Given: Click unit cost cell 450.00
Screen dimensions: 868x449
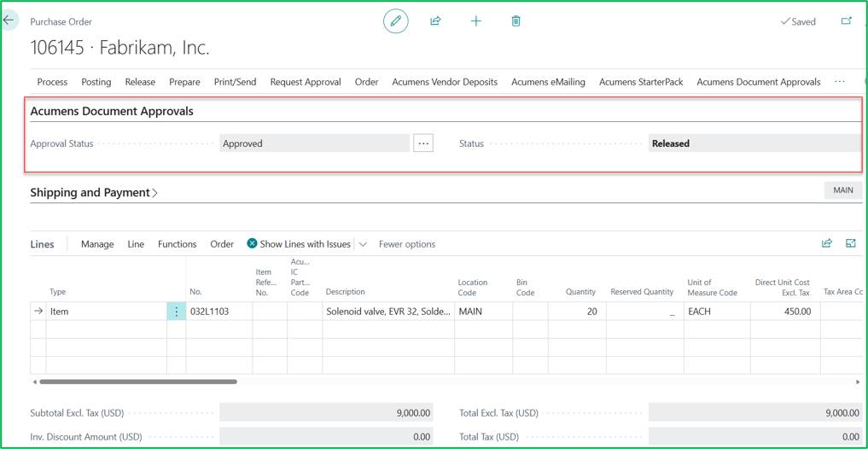Looking at the screenshot, I should click(785, 312).
